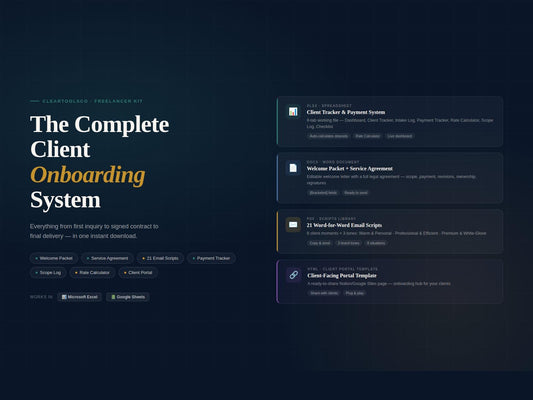
Task: Click the email envelope icon
Action: (x=293, y=225)
